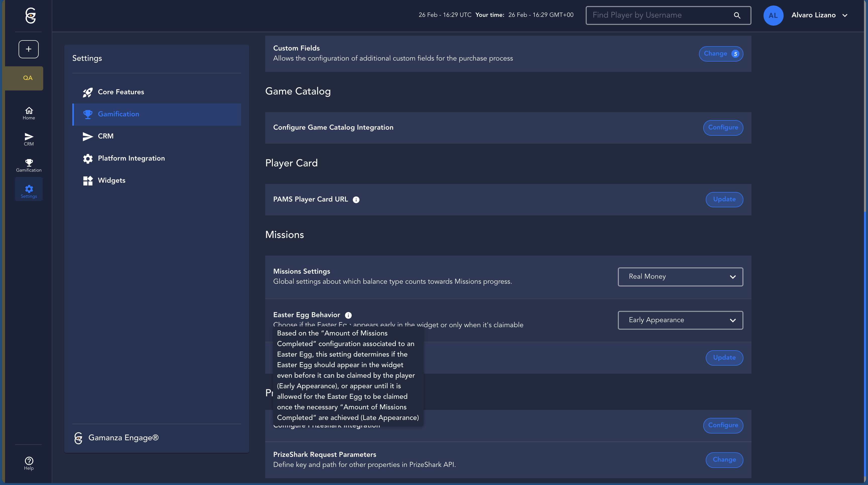
Task: Select Core Features in Settings menu
Action: click(121, 92)
